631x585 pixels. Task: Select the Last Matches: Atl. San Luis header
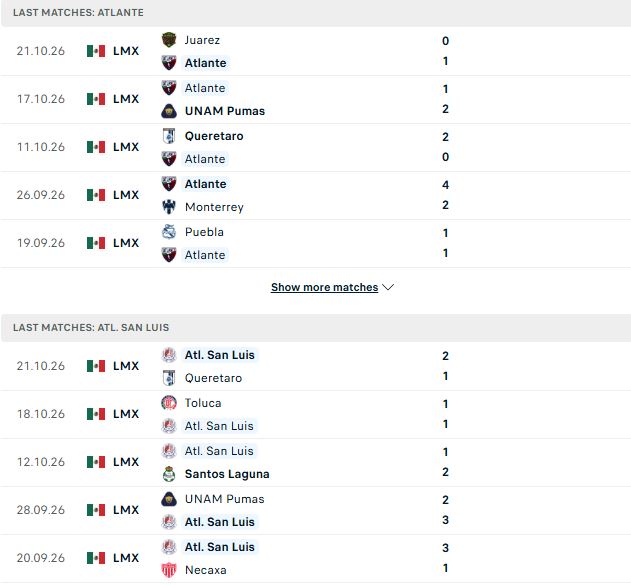coord(316,328)
